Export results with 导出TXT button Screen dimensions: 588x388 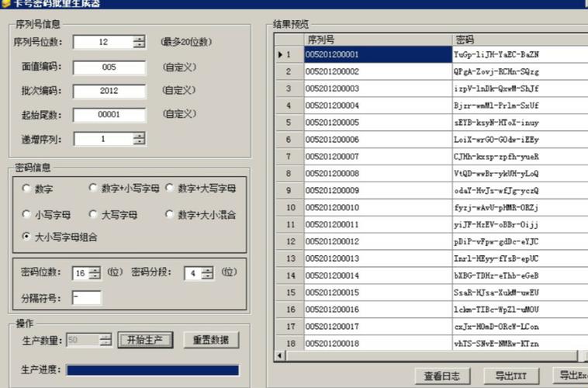(x=511, y=376)
